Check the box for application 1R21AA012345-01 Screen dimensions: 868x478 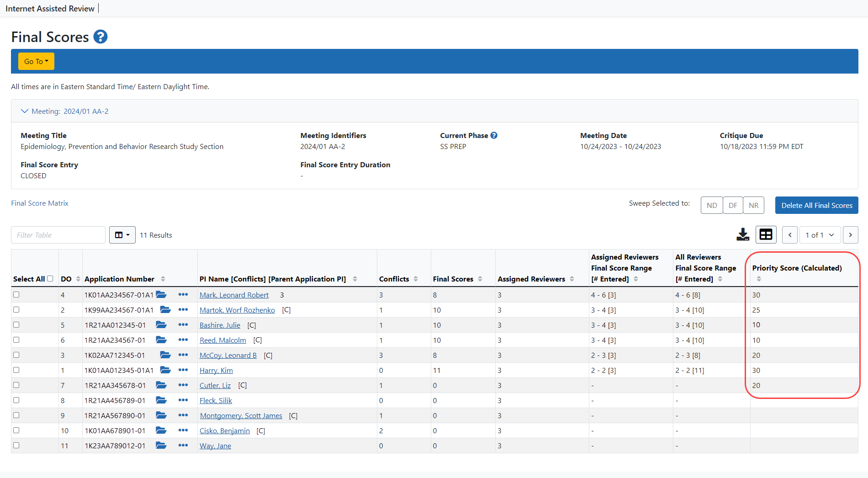tap(16, 325)
